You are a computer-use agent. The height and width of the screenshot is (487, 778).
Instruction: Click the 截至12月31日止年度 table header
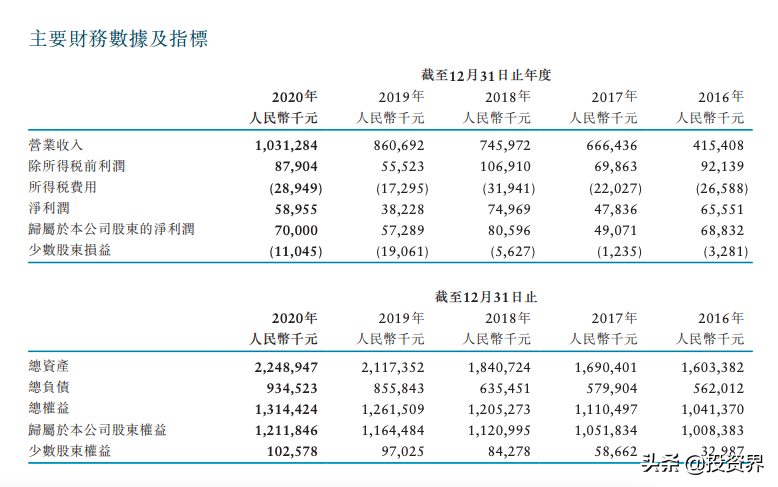pyautogui.click(x=486, y=74)
